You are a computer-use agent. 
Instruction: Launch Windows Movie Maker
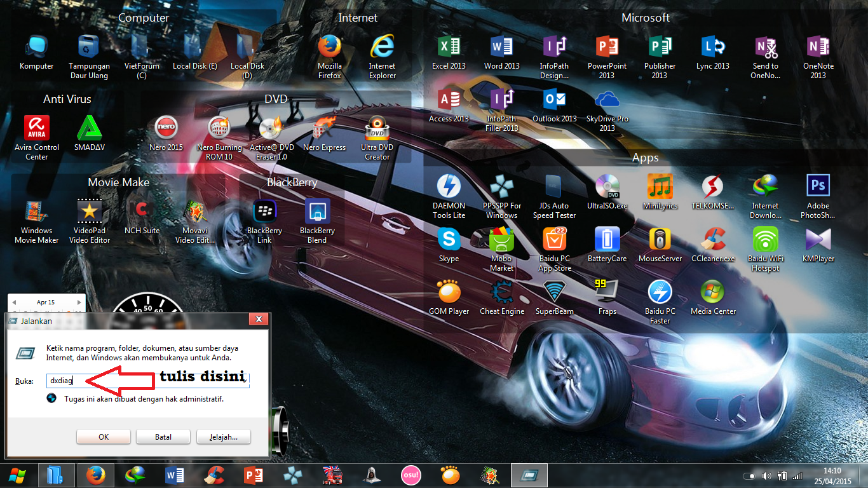pyautogui.click(x=37, y=221)
